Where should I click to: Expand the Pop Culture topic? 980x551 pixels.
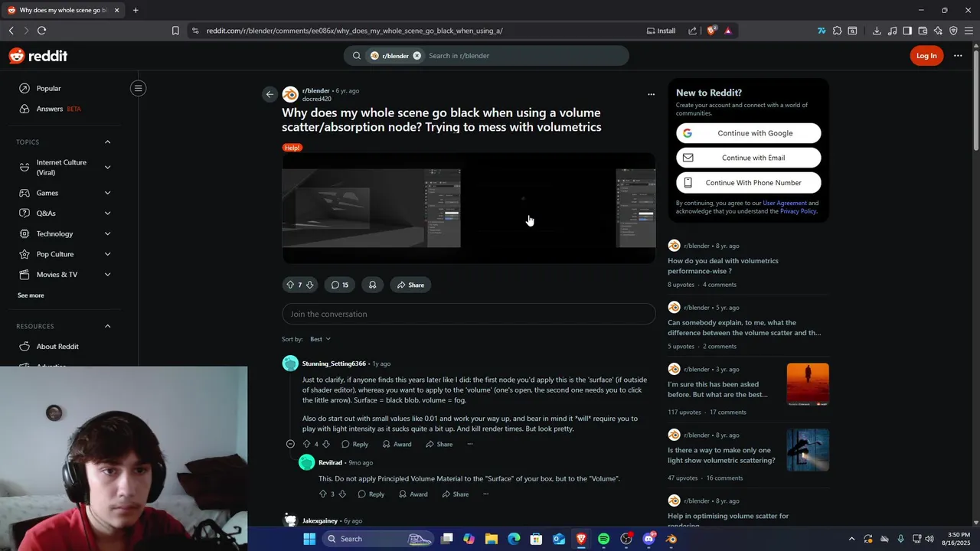(x=107, y=254)
